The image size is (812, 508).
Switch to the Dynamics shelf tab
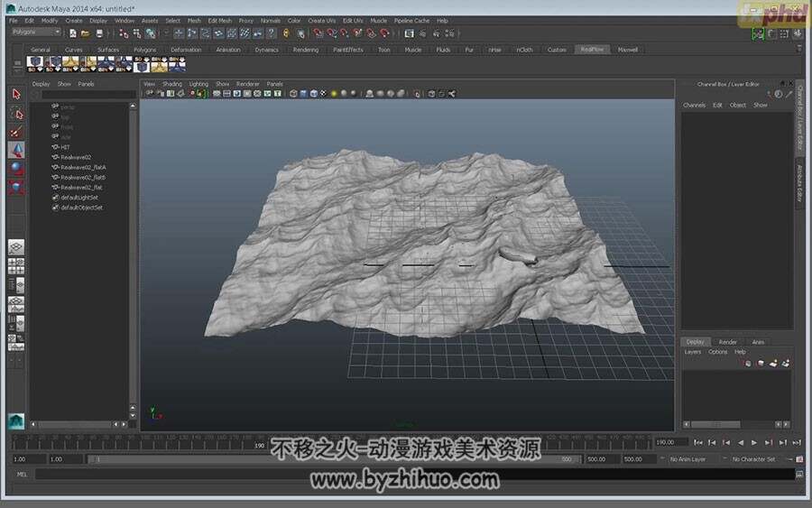coord(267,50)
